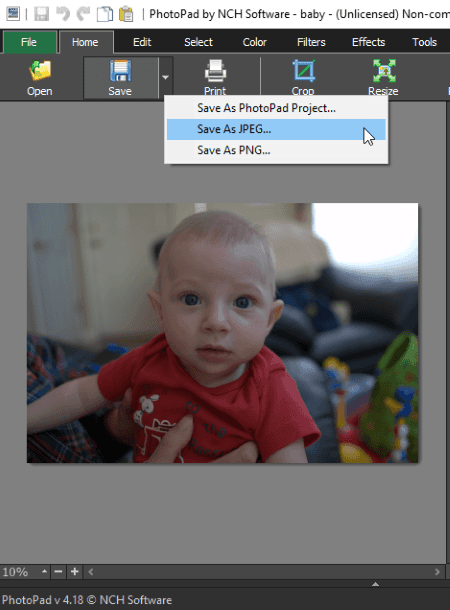Click the horizontal scrollbar right arrow
This screenshot has height=610, width=450.
(438, 572)
